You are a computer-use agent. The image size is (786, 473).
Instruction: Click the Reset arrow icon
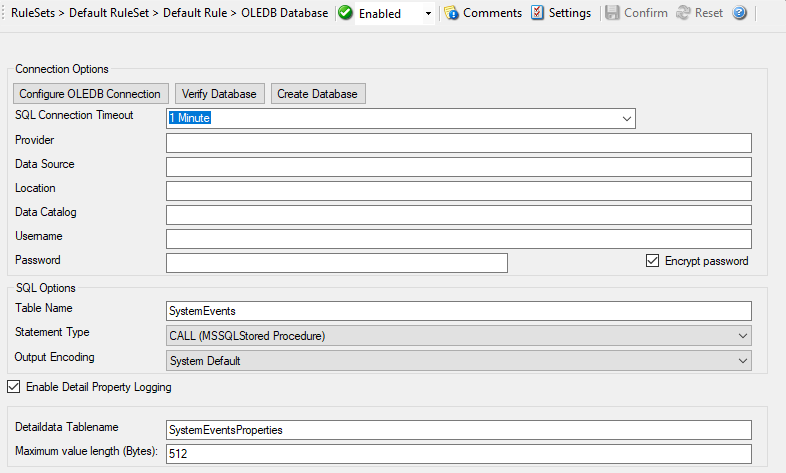(683, 13)
